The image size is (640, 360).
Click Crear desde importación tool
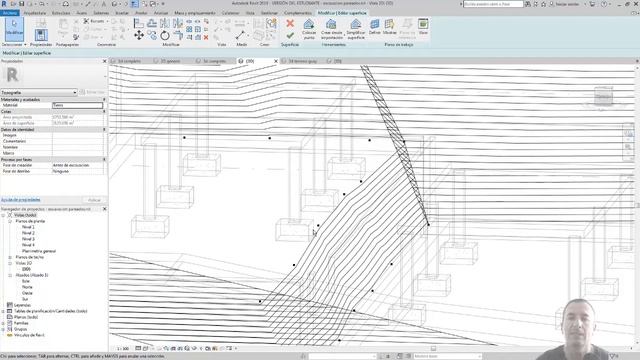click(331, 29)
